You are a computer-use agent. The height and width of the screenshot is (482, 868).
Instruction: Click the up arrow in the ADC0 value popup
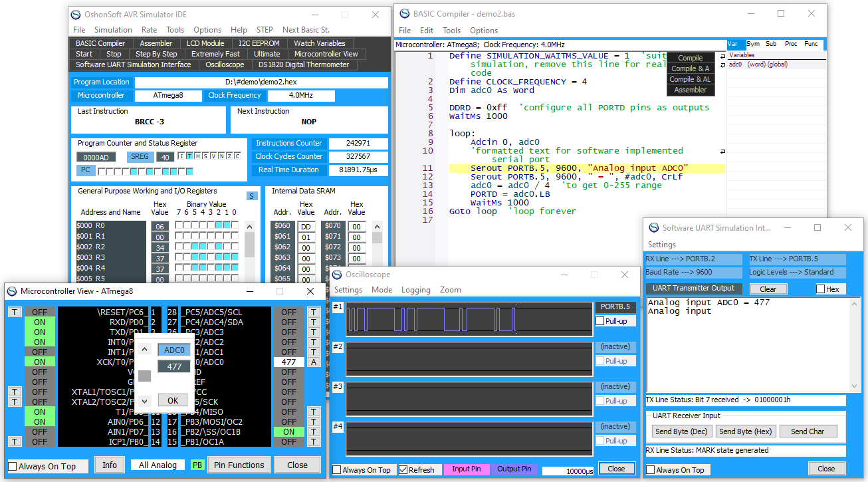pyautogui.click(x=145, y=348)
